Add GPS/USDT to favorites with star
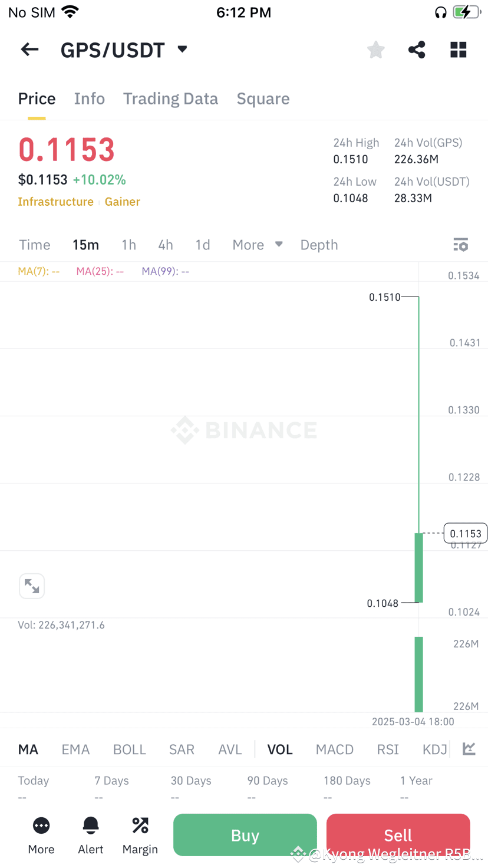The width and height of the screenshot is (488, 868). [x=375, y=50]
